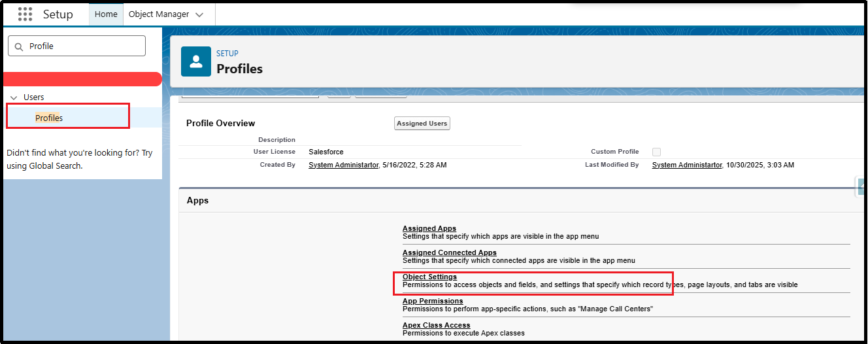
Task: Click the SETUP breadcrumb label
Action: coord(227,54)
